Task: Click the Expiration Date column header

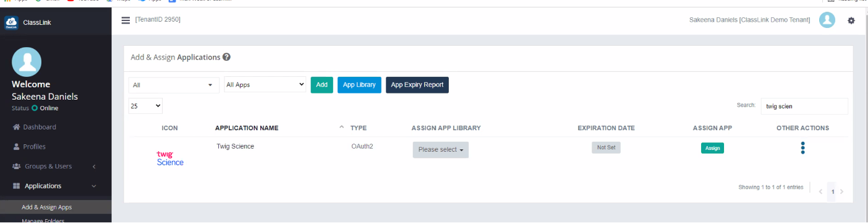Action: click(x=606, y=128)
